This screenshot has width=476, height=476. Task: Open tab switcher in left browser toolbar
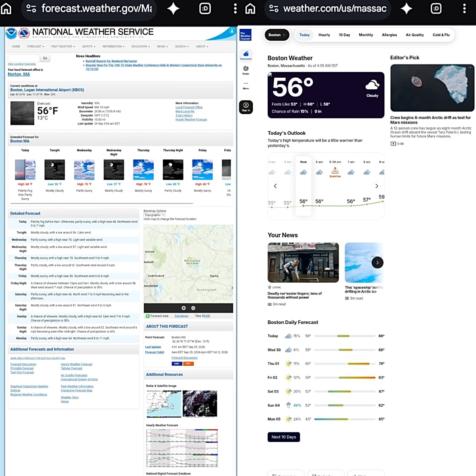tap(205, 9)
